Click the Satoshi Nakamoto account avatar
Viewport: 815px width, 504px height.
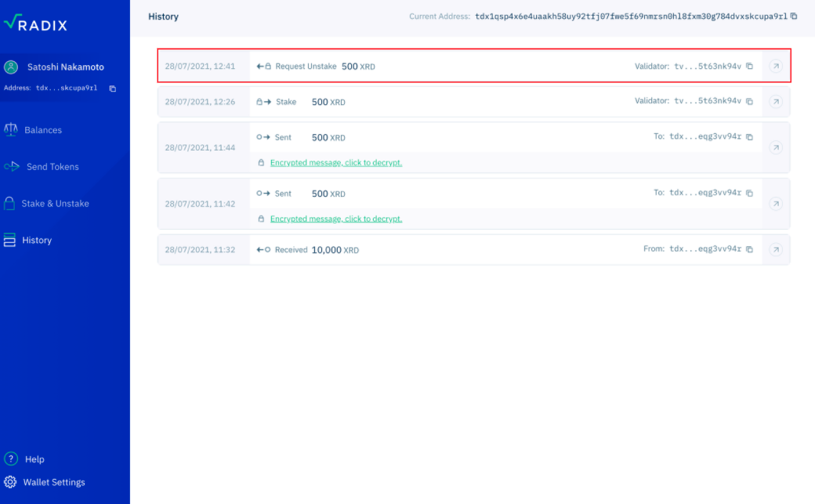tap(11, 67)
